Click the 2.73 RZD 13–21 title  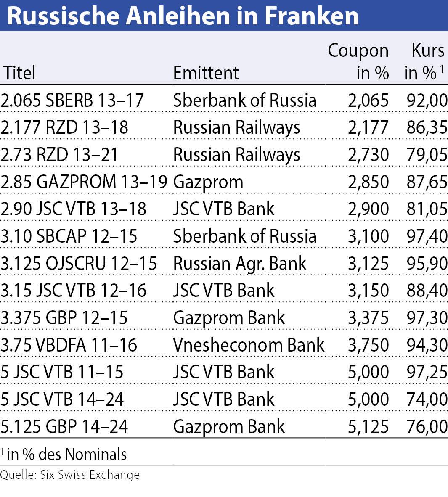coord(59,155)
